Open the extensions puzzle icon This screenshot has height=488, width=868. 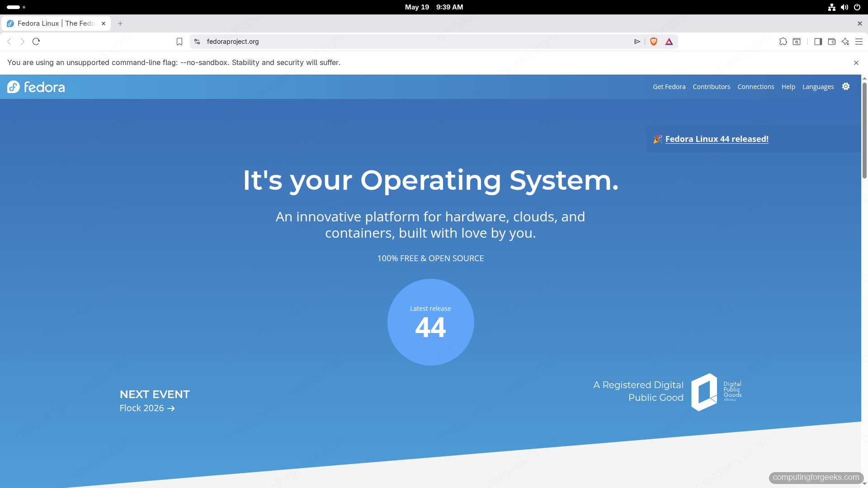(783, 42)
